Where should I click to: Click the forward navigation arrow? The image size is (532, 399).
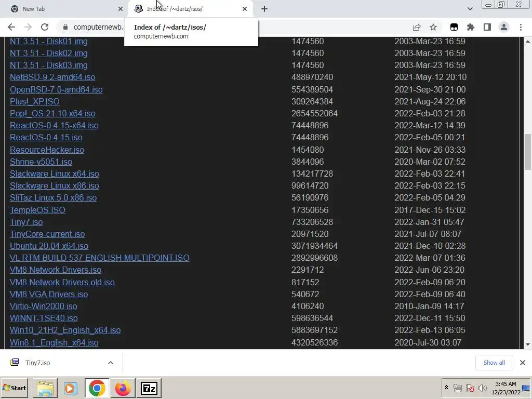coord(28,27)
